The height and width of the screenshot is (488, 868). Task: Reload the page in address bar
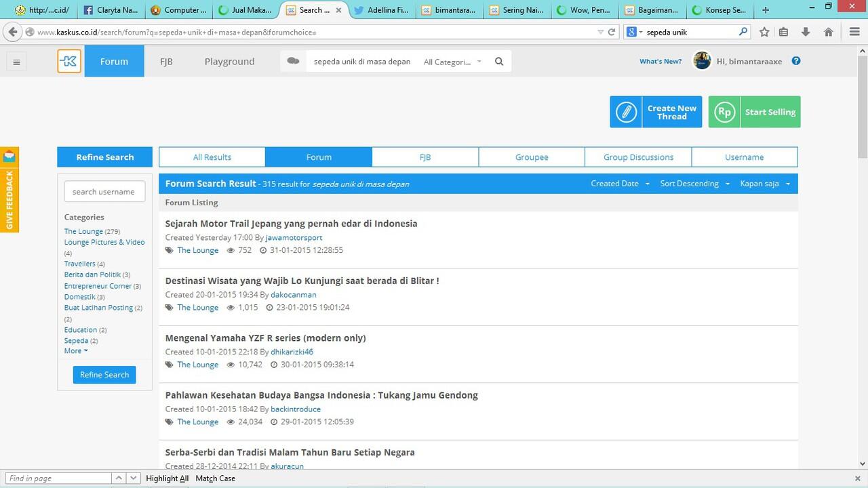611,32
